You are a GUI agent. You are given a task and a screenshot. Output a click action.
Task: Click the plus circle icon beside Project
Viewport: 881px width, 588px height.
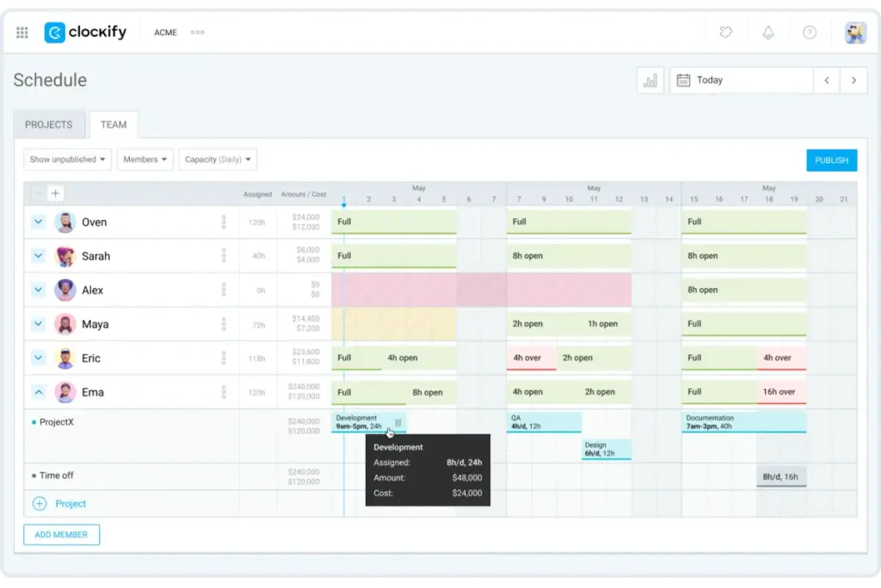[x=40, y=504]
